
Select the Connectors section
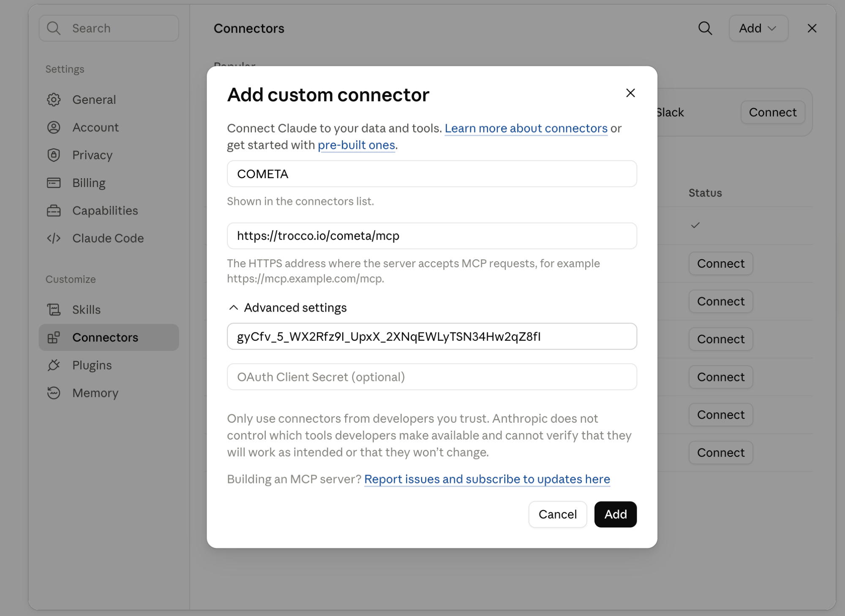(109, 337)
